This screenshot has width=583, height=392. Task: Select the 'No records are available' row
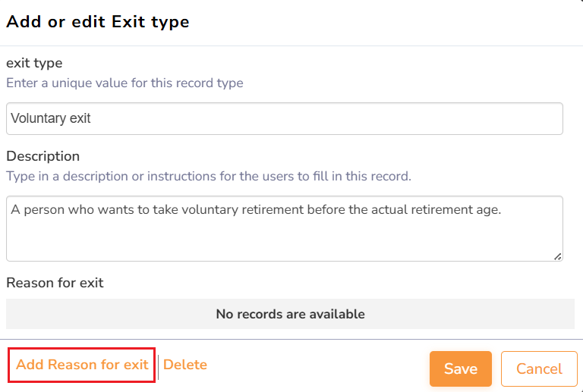click(x=290, y=314)
